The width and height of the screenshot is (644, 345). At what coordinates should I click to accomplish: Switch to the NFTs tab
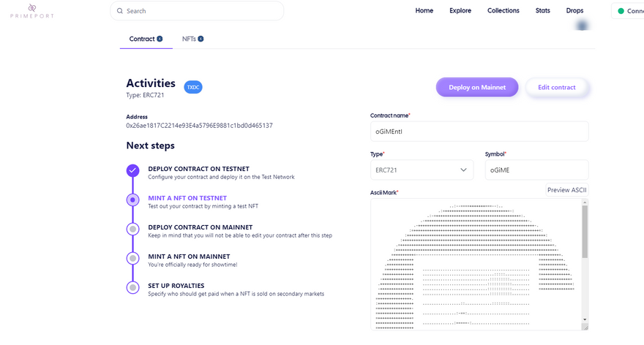coord(189,39)
